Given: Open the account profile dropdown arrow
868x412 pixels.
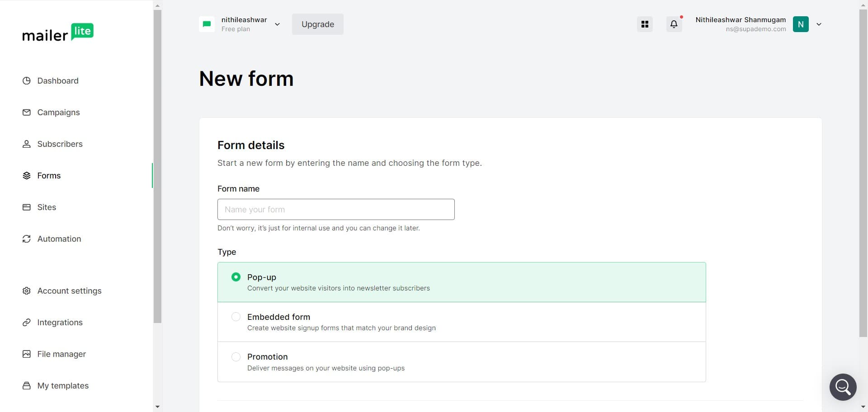Looking at the screenshot, I should coord(819,24).
